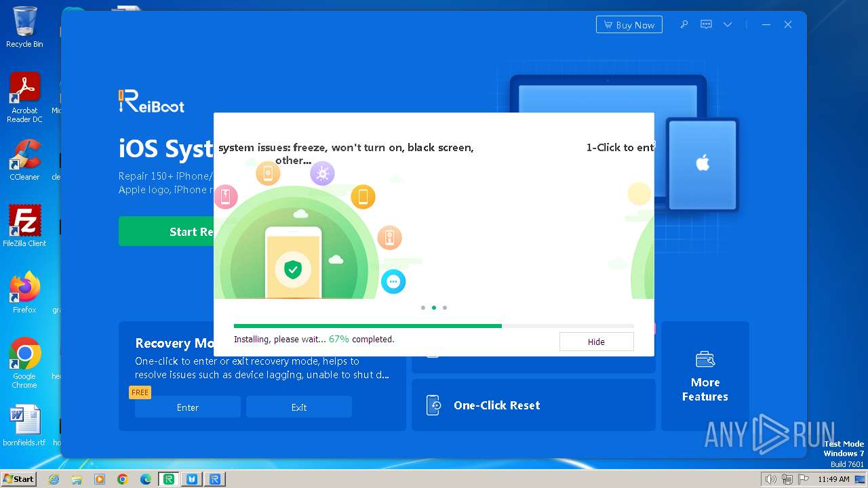This screenshot has height=488, width=868.
Task: Click the 11:49 AM taskbar clock
Action: [833, 479]
